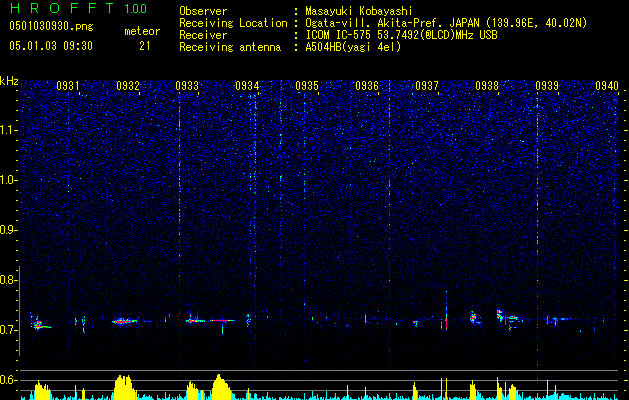
Task: Click the 0938 time marker
Action: tap(487, 86)
